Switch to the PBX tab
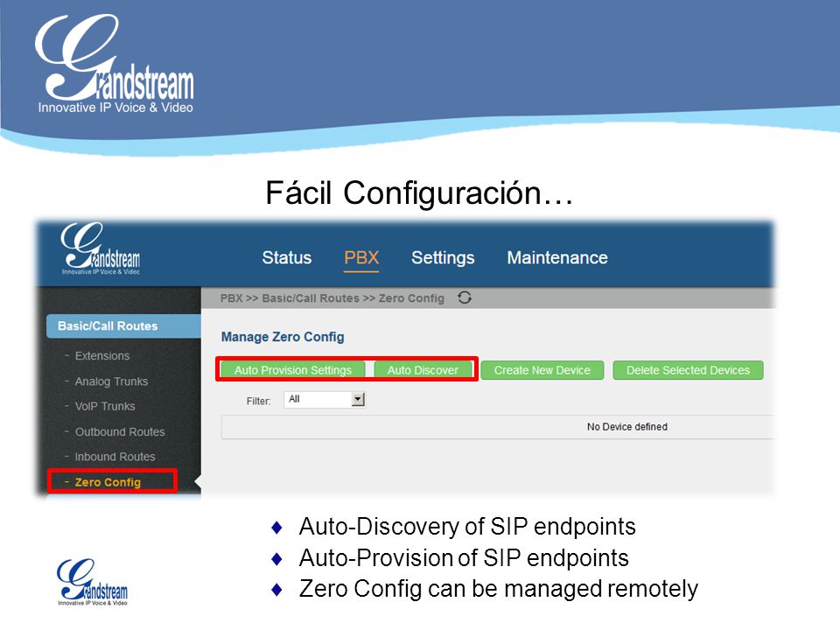This screenshot has width=840, height=630. [x=361, y=257]
